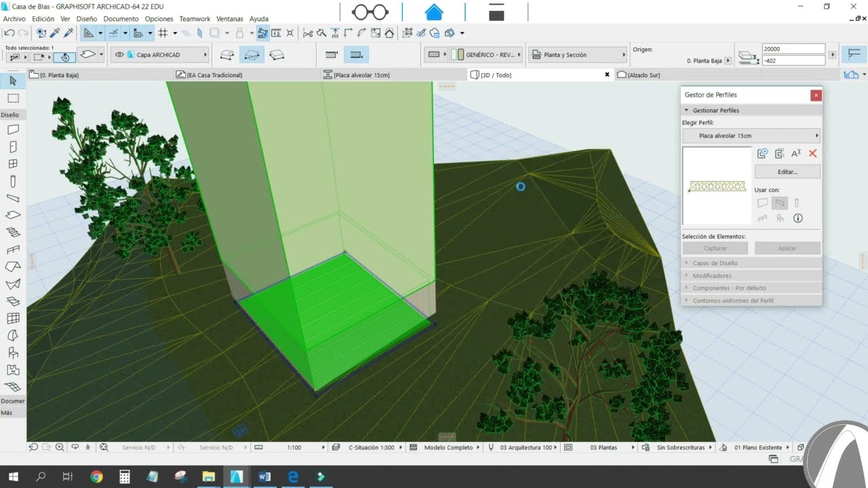The image size is (868, 488).
Task: Open the Diseño menu
Action: pyautogui.click(x=87, y=19)
